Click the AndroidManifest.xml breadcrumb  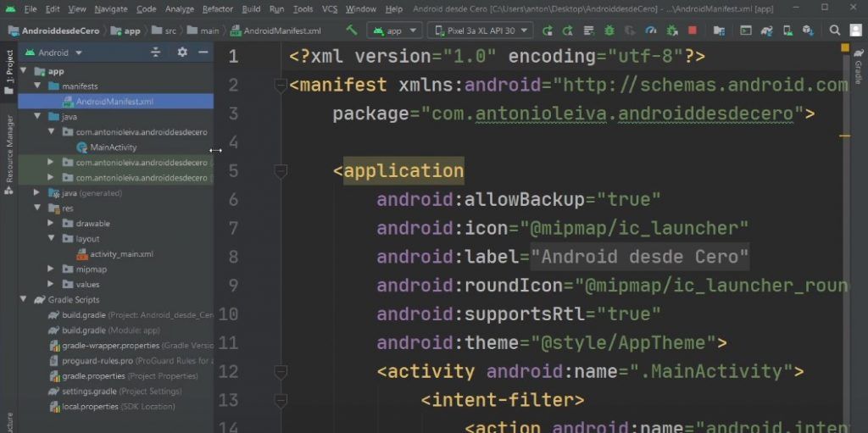point(275,31)
